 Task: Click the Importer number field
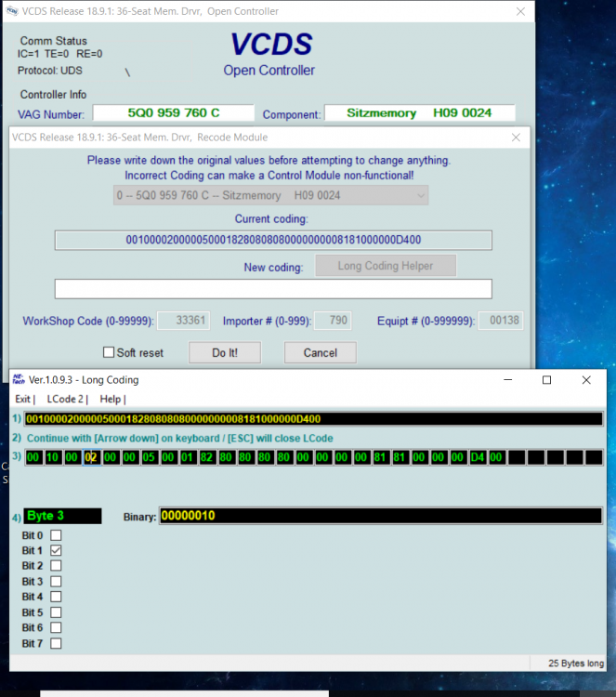point(333,321)
